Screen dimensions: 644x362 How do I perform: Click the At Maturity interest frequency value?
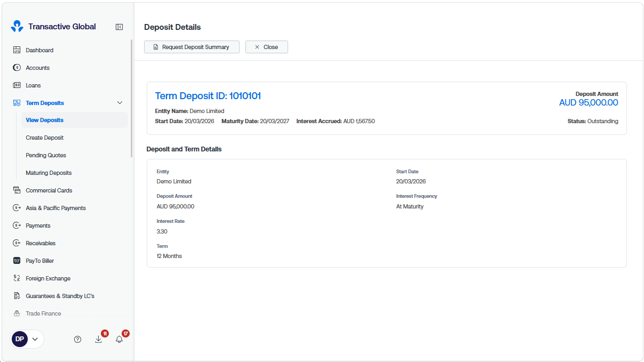[x=410, y=206]
